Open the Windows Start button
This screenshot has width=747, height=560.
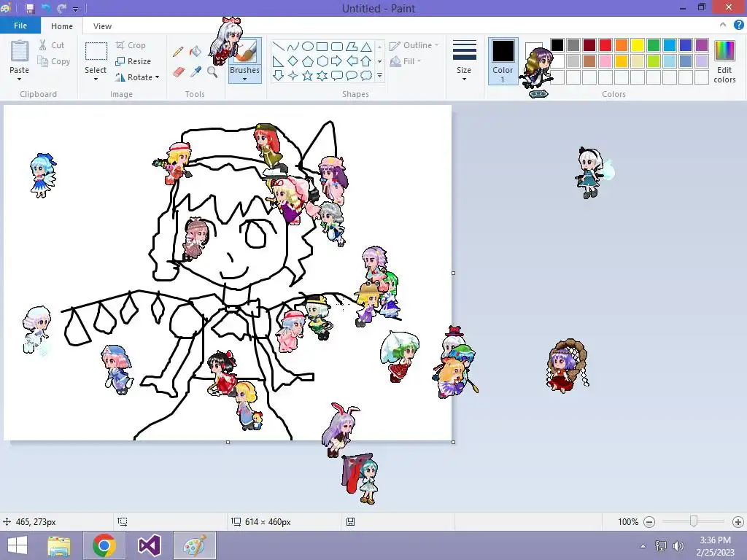[x=18, y=545]
